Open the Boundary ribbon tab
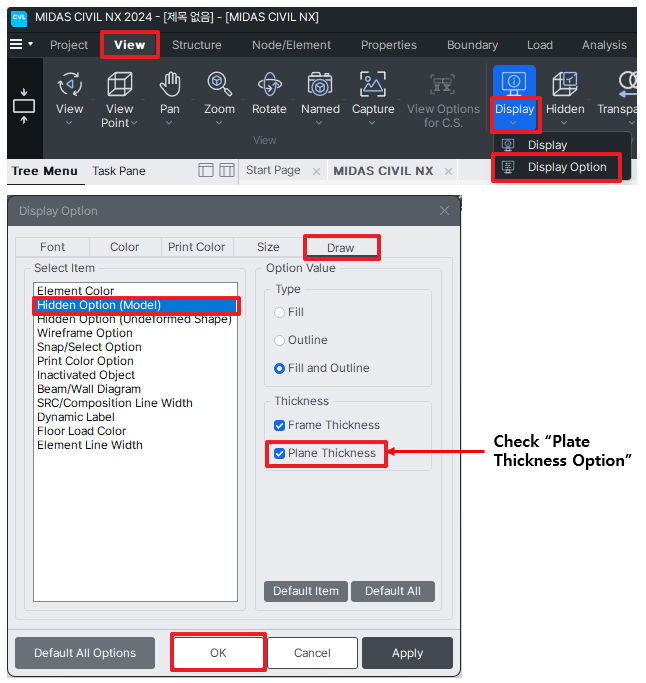The height and width of the screenshot is (683, 646). (x=472, y=45)
